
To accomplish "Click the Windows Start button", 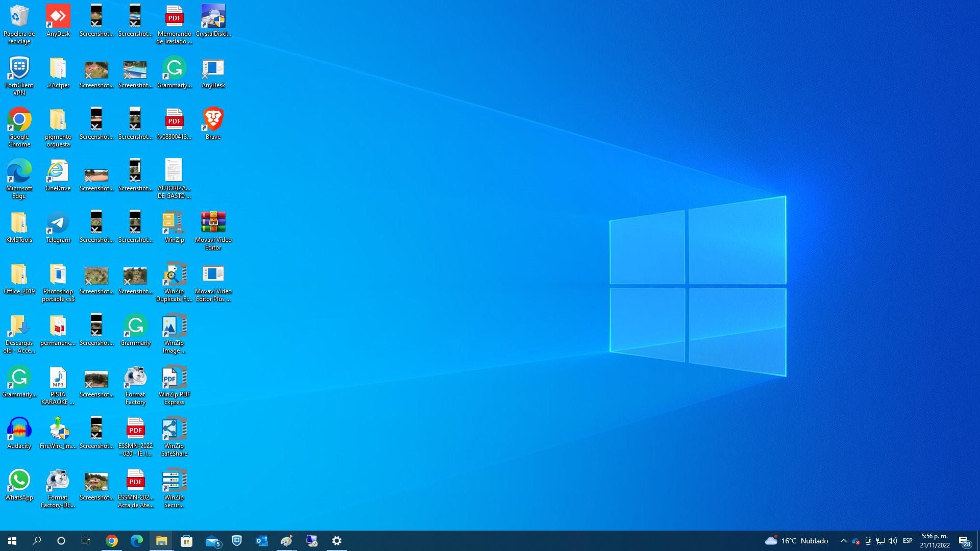I will tap(12, 541).
